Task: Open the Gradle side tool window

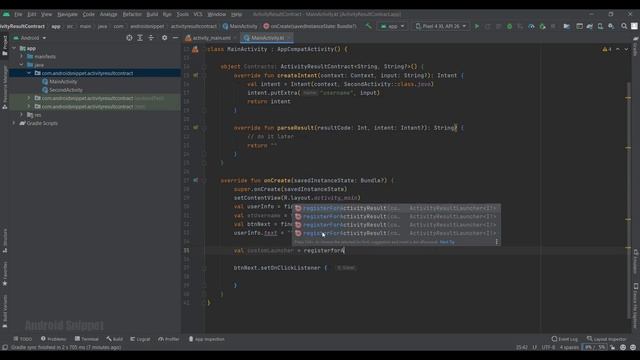Action: pos(636,47)
